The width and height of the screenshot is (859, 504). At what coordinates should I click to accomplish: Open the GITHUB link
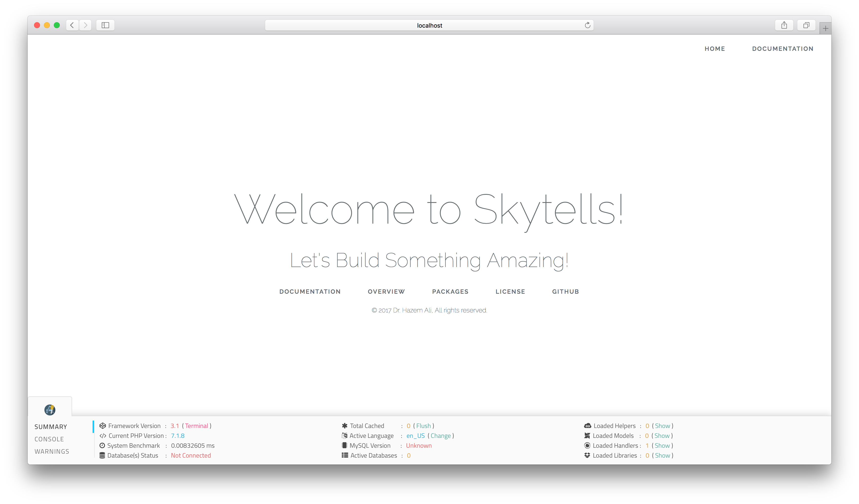(x=566, y=292)
